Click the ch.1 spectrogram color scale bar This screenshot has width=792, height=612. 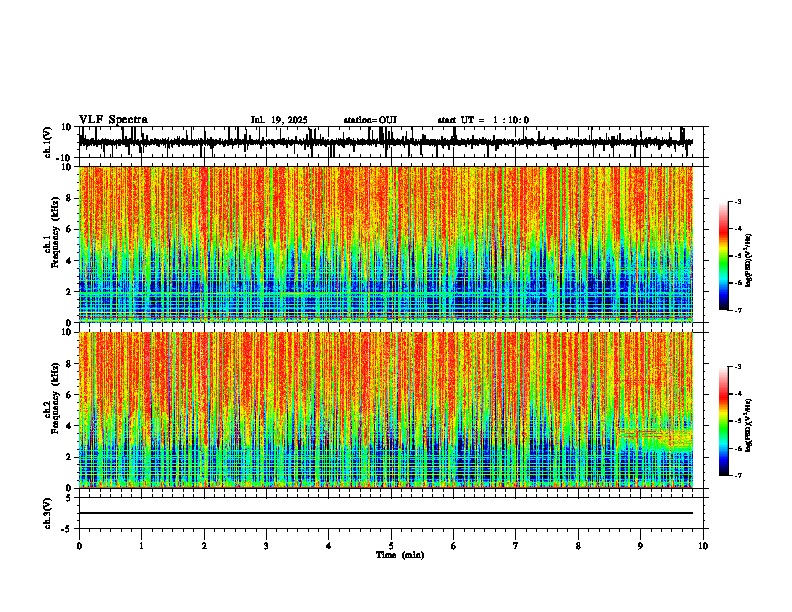tap(724, 256)
